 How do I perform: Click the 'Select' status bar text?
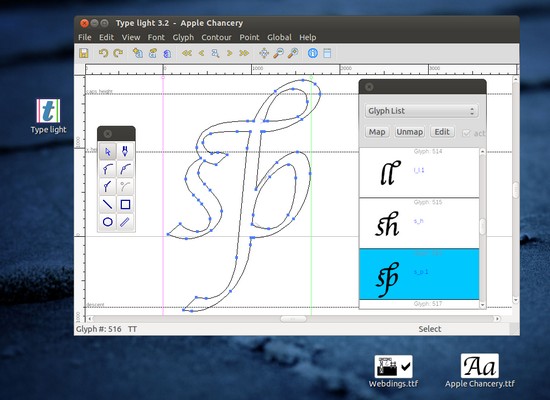[430, 329]
